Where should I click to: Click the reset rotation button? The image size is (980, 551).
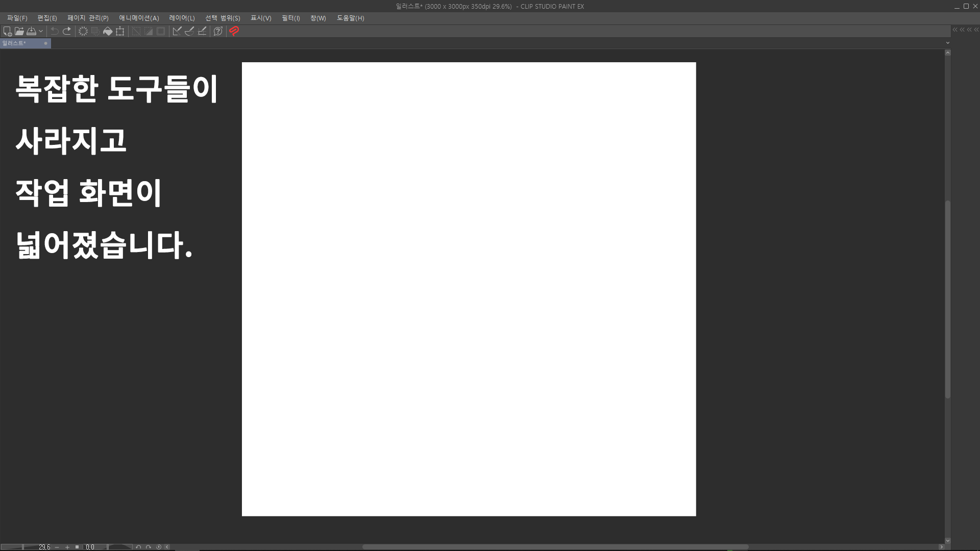(159, 547)
